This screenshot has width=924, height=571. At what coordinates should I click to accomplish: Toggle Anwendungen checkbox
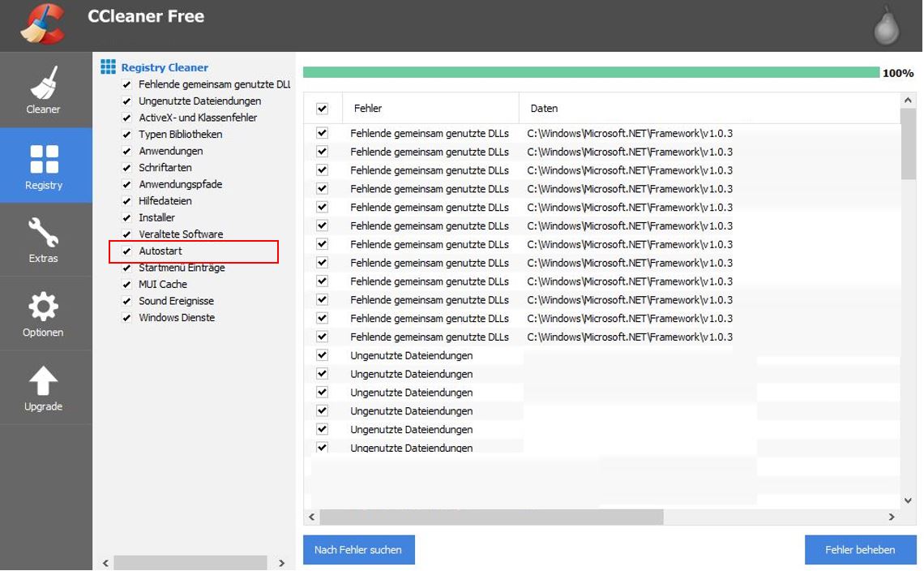pyautogui.click(x=126, y=151)
